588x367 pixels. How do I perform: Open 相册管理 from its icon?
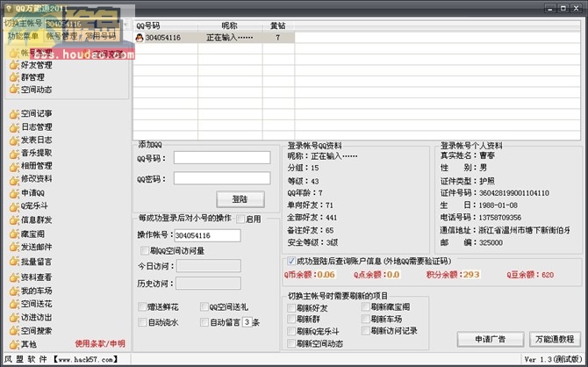14,167
